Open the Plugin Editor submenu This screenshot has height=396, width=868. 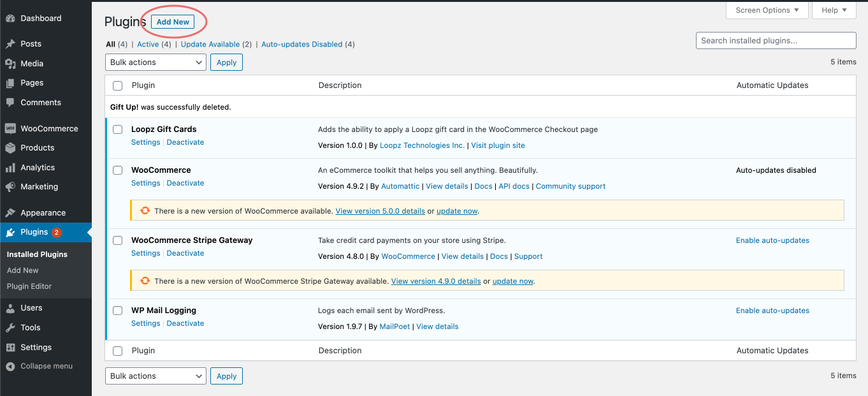29,286
